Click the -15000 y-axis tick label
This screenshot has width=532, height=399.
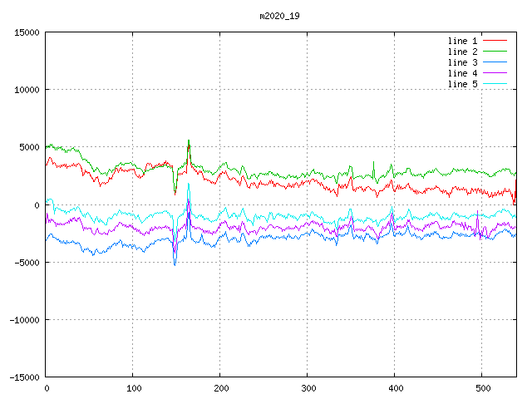(x=24, y=377)
